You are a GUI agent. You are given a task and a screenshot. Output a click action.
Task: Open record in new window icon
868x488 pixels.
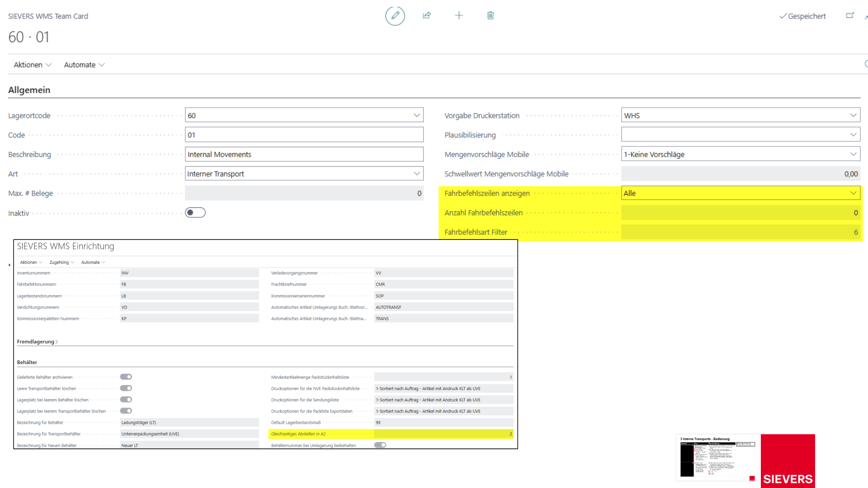click(x=850, y=15)
